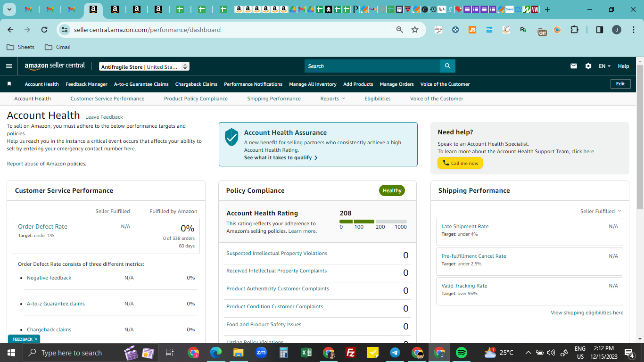The width and height of the screenshot is (644, 362).
Task: Open the Leave Feedback link
Action: pyautogui.click(x=104, y=117)
